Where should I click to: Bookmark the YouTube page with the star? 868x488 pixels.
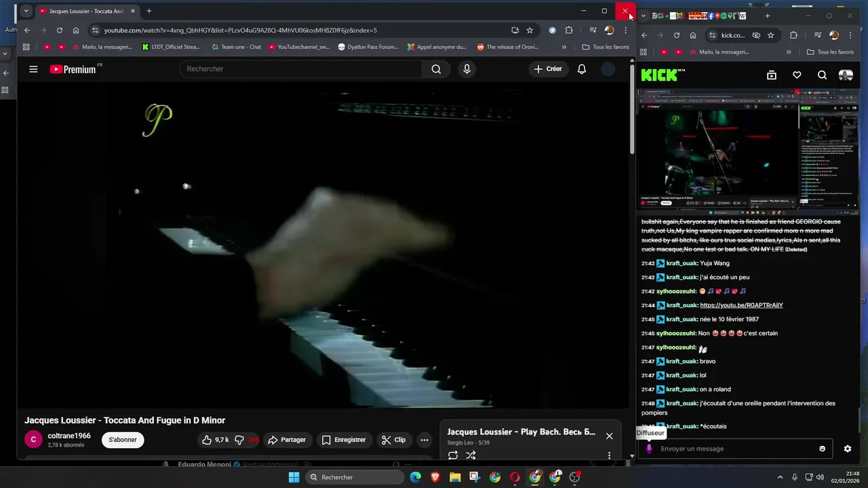point(530,30)
